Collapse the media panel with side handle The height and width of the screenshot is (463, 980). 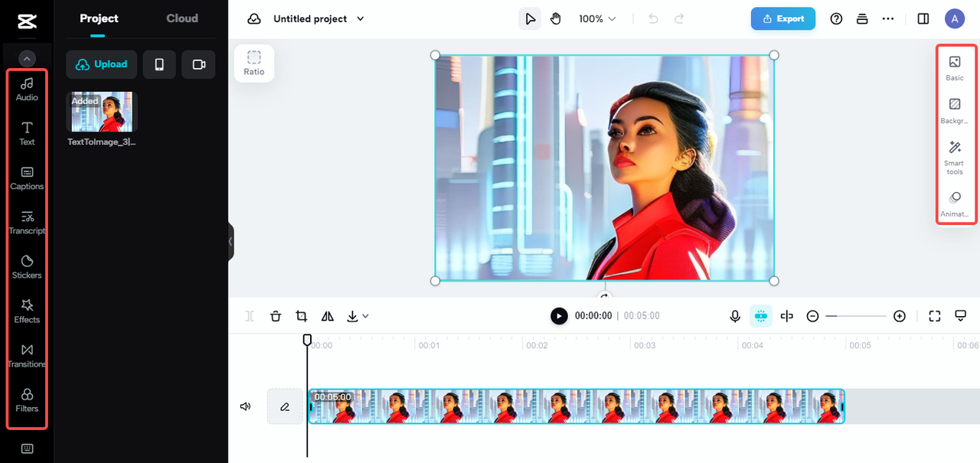230,241
